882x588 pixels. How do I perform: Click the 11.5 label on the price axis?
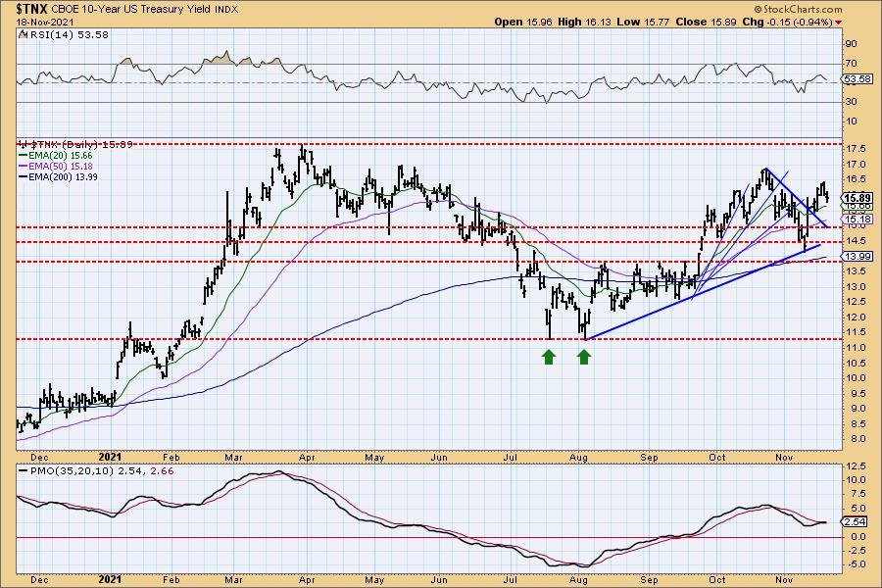[855, 332]
